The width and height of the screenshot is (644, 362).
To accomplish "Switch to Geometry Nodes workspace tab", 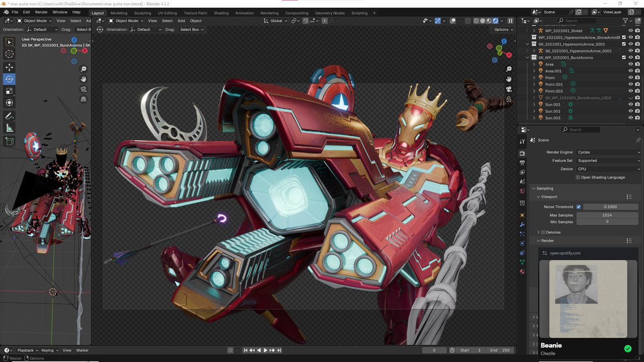I will 330,13.
